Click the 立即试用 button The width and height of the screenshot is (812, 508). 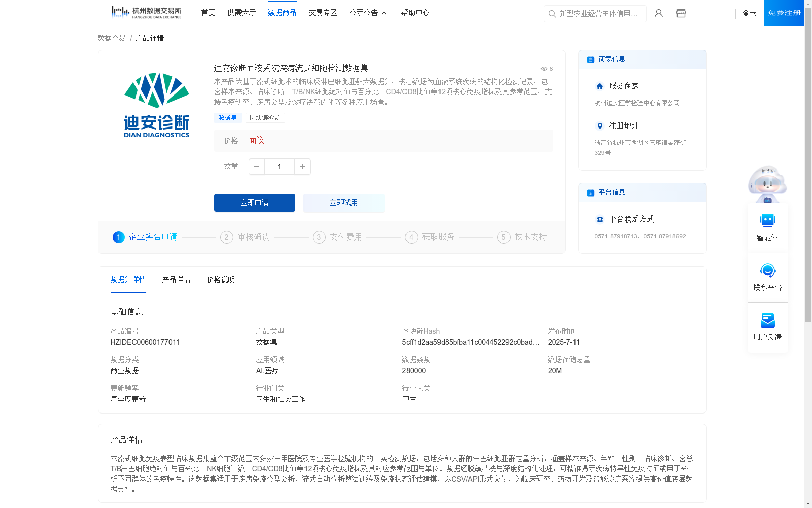(344, 203)
